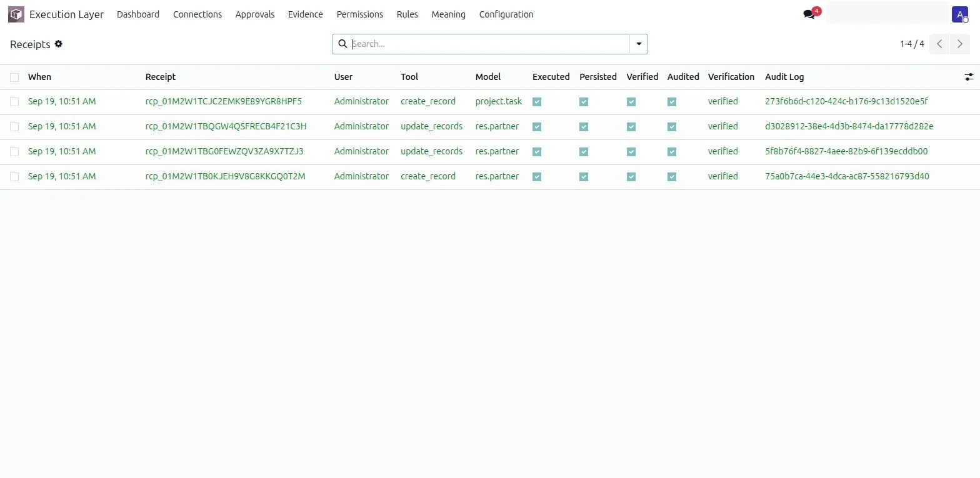Click Persisted checkbox in the project.task row
This screenshot has height=478, width=980.
click(x=584, y=102)
